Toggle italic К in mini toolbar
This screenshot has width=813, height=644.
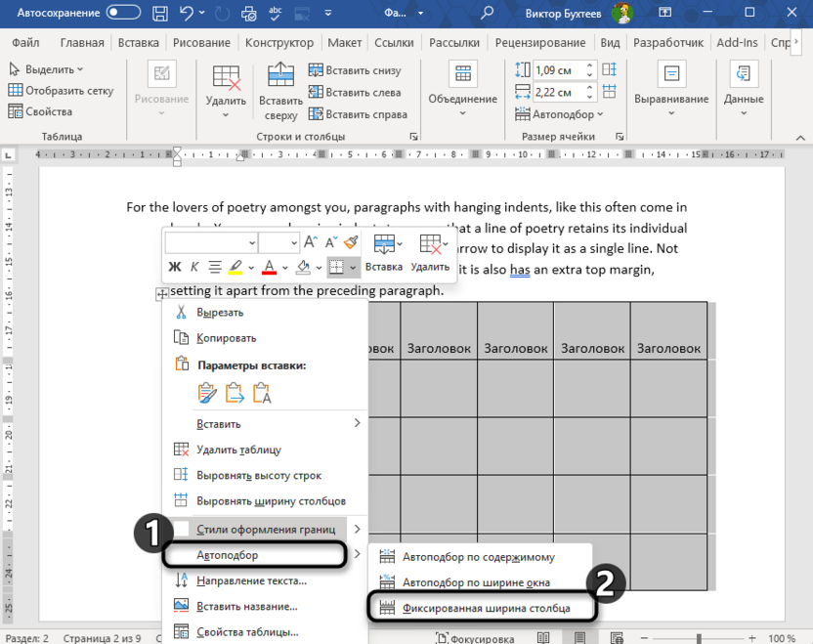[x=194, y=267]
